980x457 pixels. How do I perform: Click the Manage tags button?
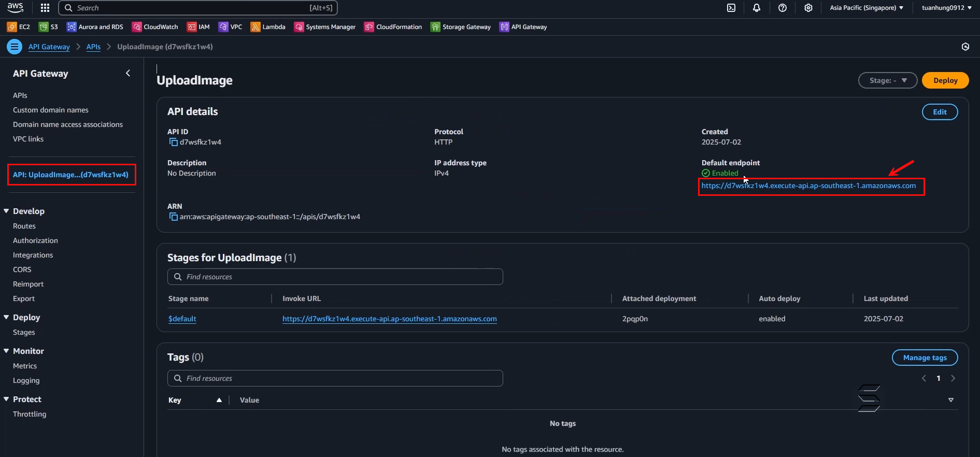[925, 358]
